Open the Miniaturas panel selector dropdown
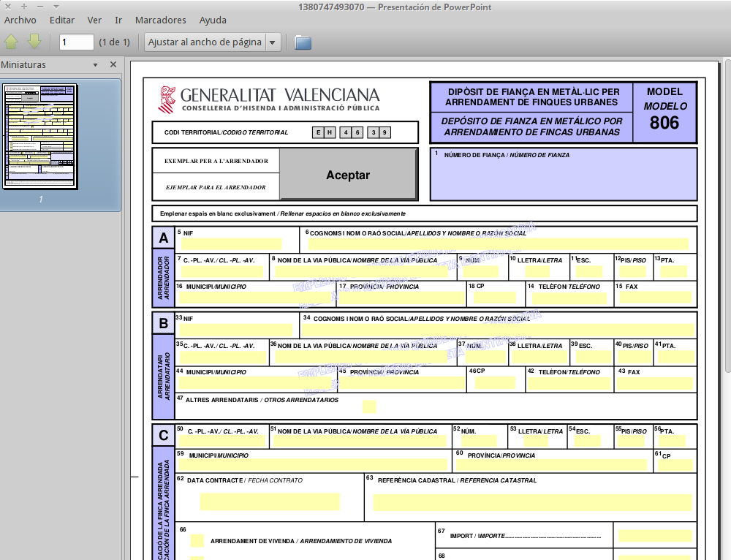Screen dimensions: 731x560 (94, 64)
